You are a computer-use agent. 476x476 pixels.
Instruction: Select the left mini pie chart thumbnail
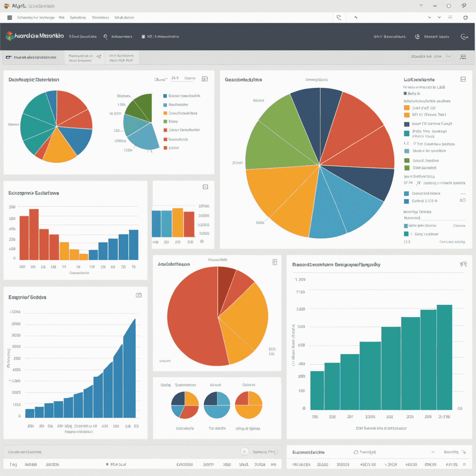185,405
